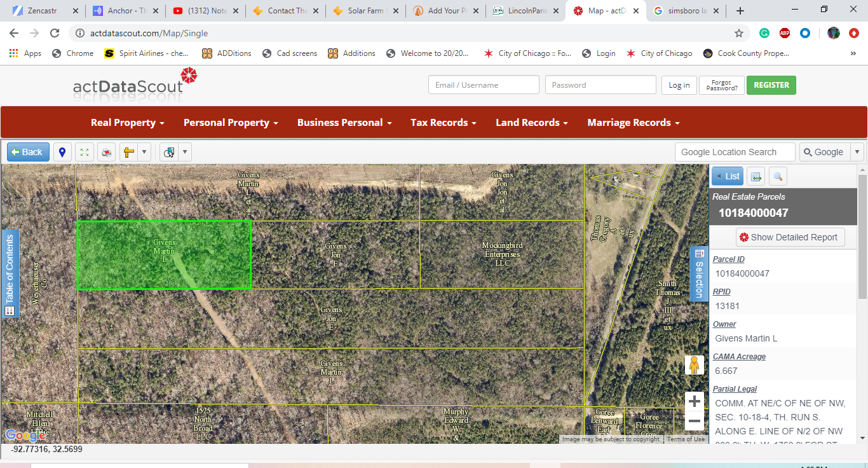The height and width of the screenshot is (468, 868).
Task: Click Show Detailed Report button
Action: pyautogui.click(x=790, y=237)
